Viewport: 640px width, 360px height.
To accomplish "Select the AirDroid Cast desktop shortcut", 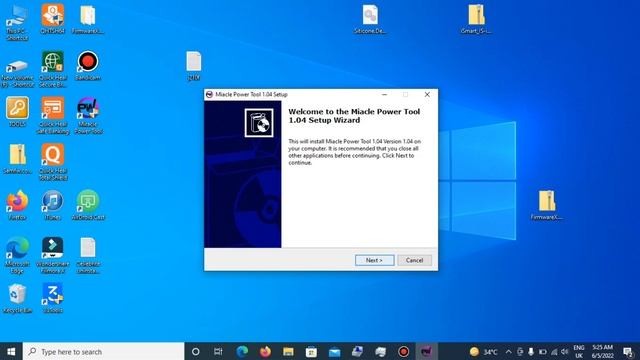I will (x=88, y=205).
